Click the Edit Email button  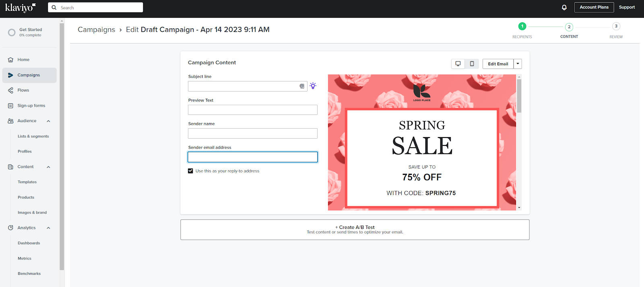(498, 64)
